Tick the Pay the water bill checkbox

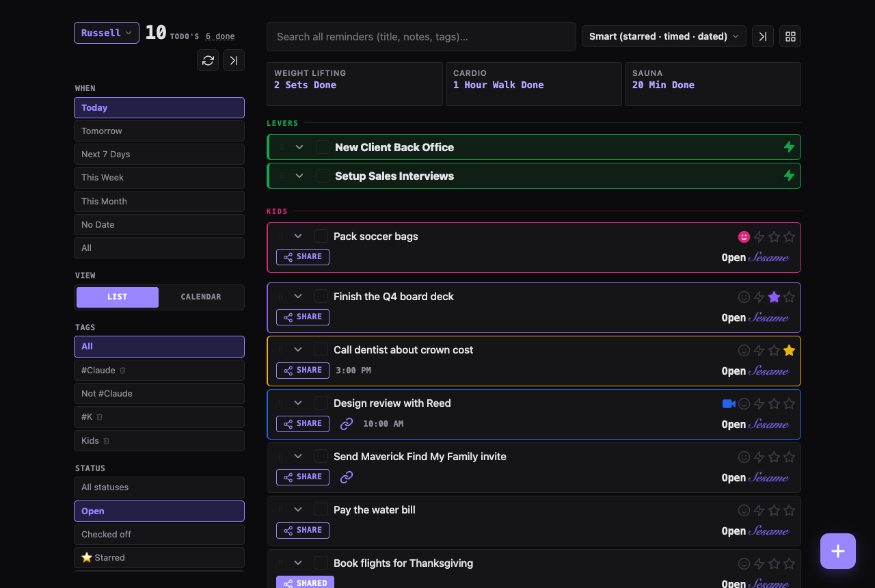pos(321,509)
